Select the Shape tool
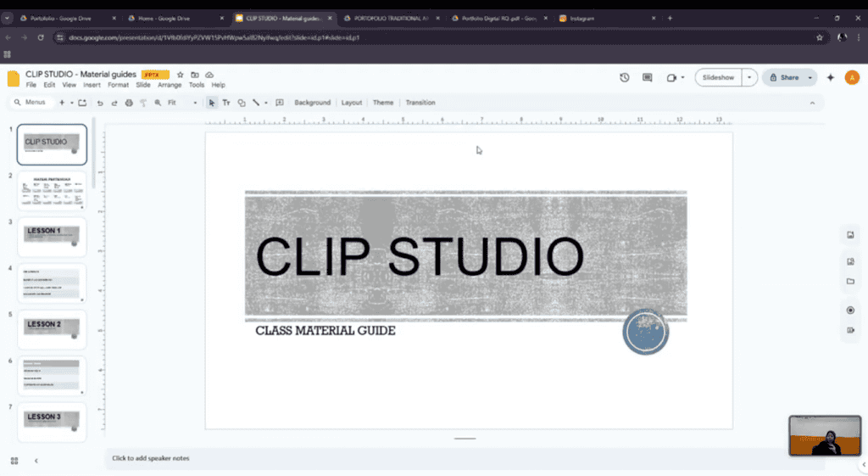This screenshot has width=868, height=476. [x=242, y=103]
